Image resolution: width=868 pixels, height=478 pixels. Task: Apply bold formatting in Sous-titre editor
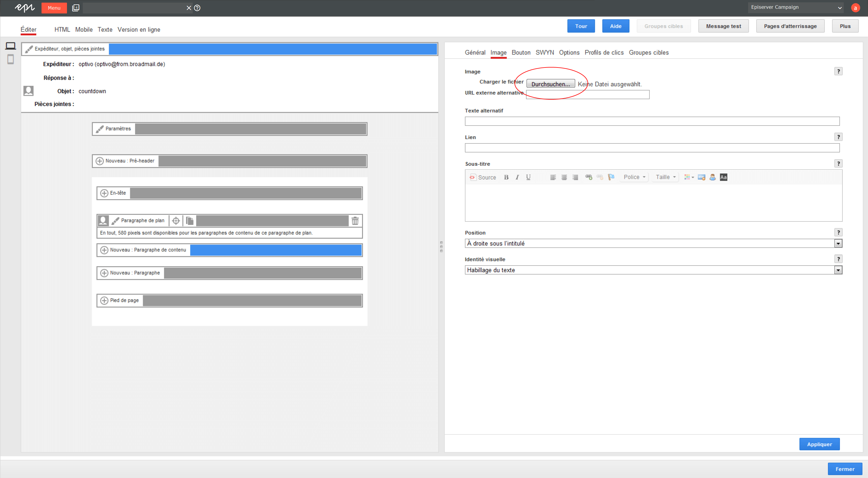pyautogui.click(x=506, y=177)
